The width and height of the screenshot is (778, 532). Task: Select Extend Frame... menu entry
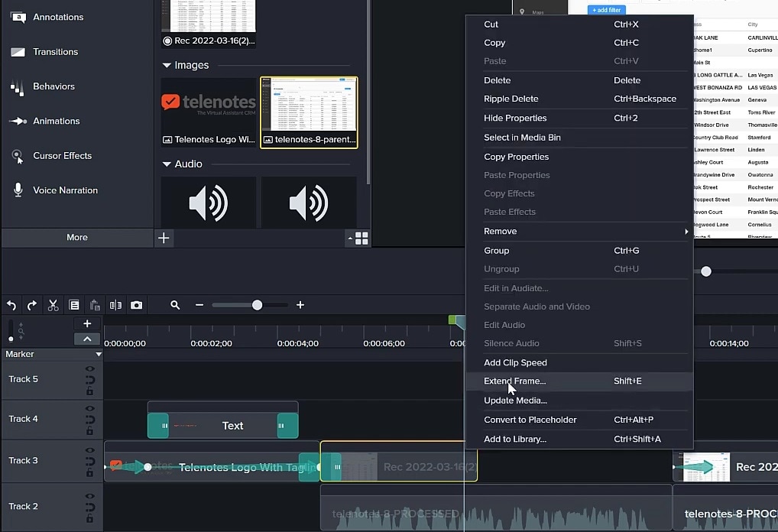pyautogui.click(x=579, y=381)
